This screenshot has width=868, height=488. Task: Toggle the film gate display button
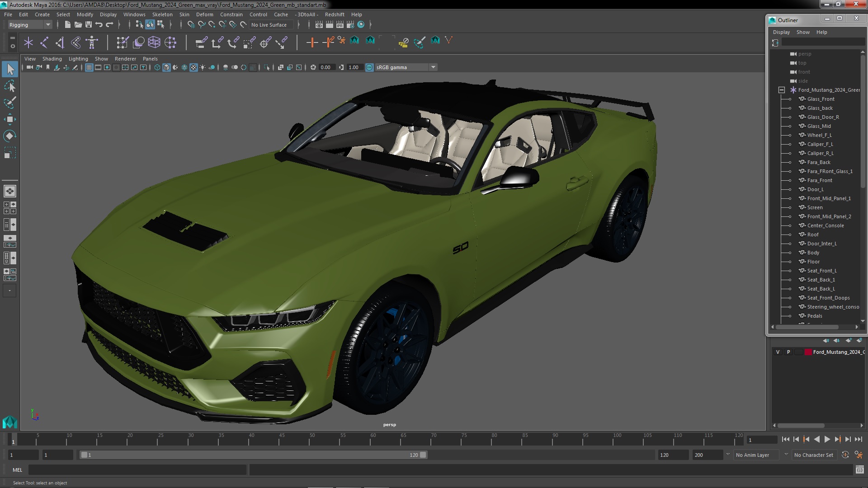pos(98,67)
